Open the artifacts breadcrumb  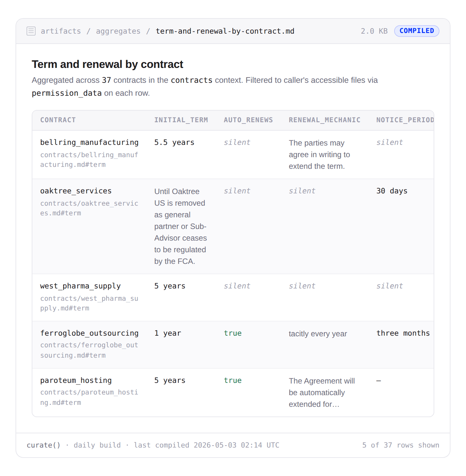click(61, 31)
